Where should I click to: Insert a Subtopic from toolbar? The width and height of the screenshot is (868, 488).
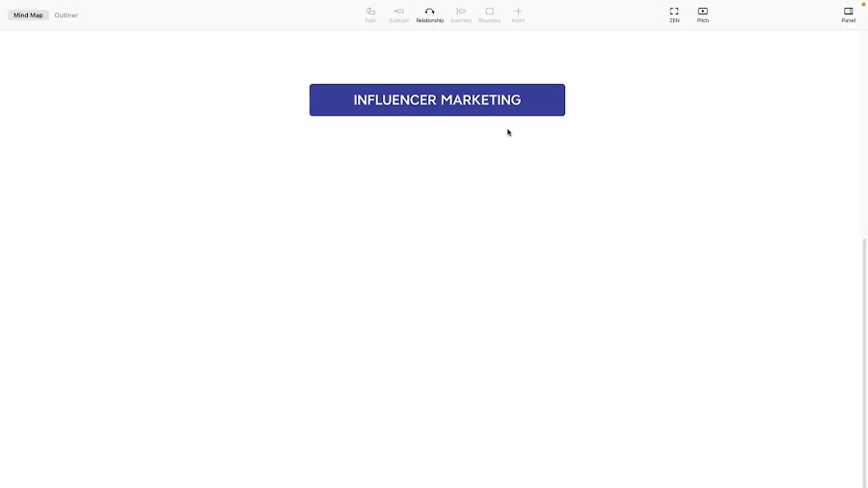point(398,14)
